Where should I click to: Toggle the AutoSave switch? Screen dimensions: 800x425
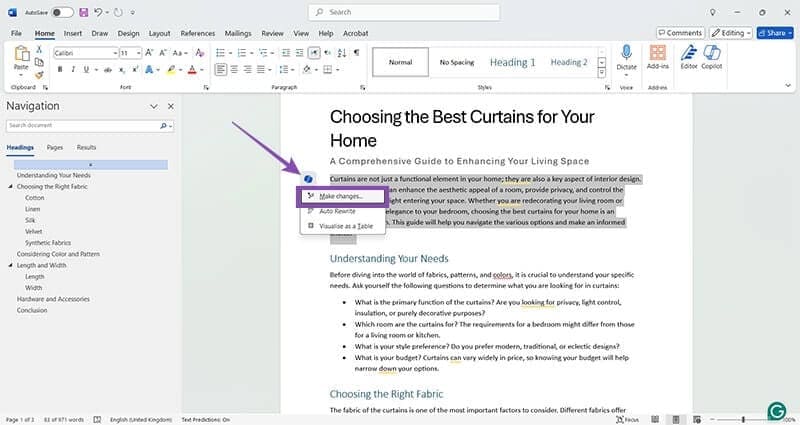(x=62, y=12)
